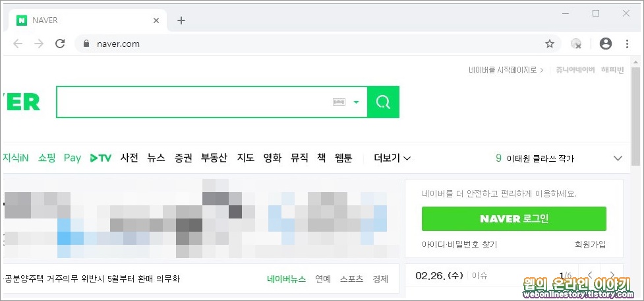Image resolution: width=644 pixels, height=301 pixels.
Task: Open the 사전 menu item
Action: pyautogui.click(x=129, y=158)
